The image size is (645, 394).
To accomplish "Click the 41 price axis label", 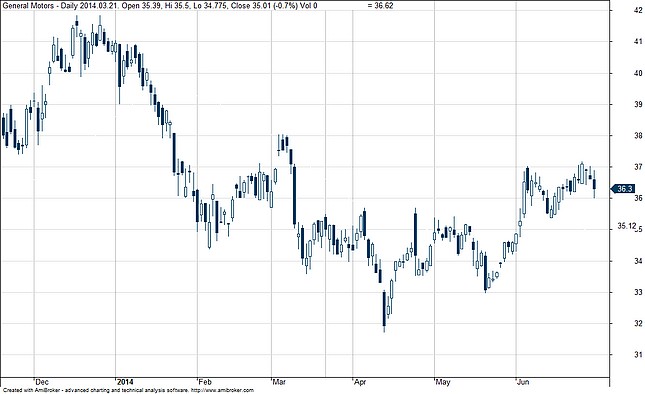I will tap(638, 42).
